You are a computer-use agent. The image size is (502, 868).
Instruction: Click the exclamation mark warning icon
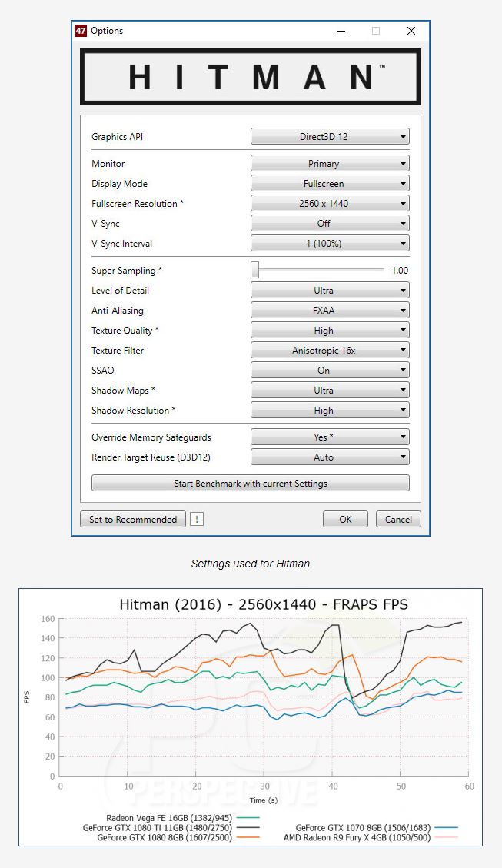[x=197, y=519]
